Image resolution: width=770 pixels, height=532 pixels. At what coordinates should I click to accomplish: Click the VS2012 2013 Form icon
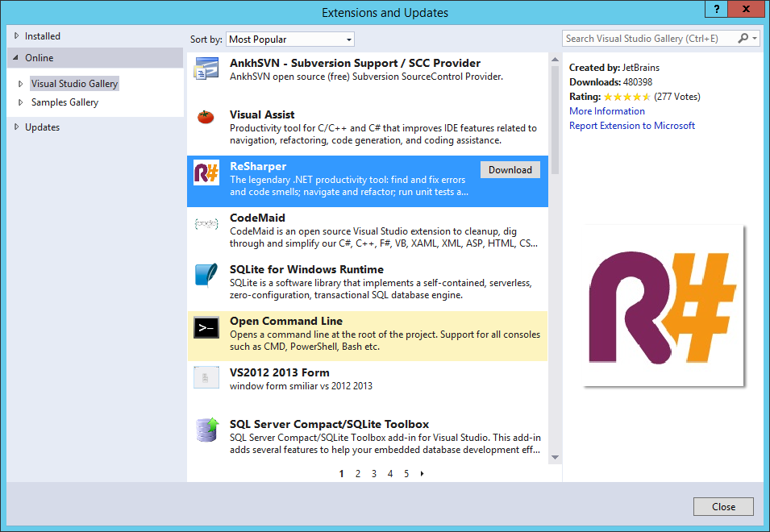coord(206,379)
